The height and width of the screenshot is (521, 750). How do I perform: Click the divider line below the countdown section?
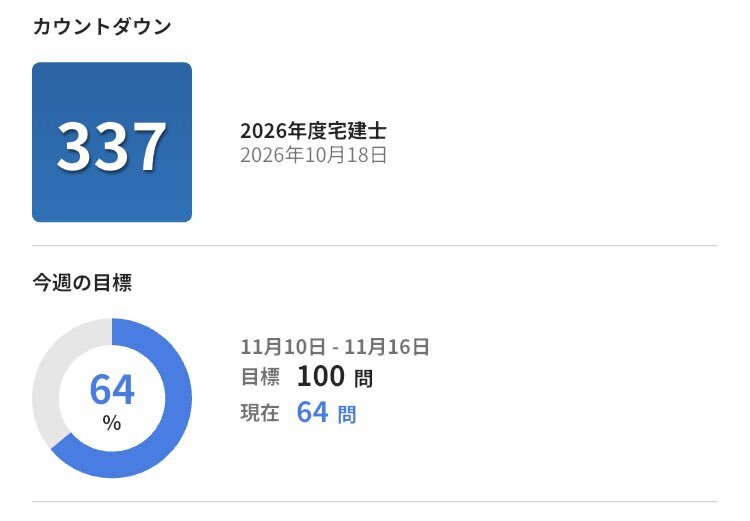375,245
